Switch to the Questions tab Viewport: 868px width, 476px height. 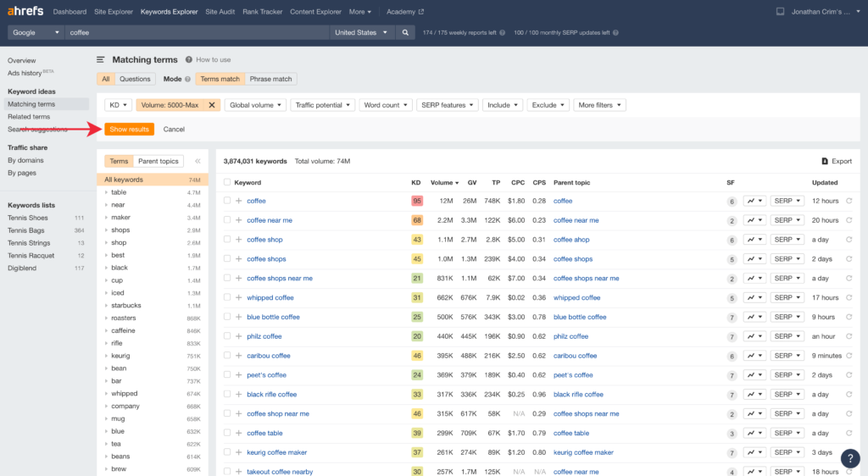pyautogui.click(x=135, y=79)
